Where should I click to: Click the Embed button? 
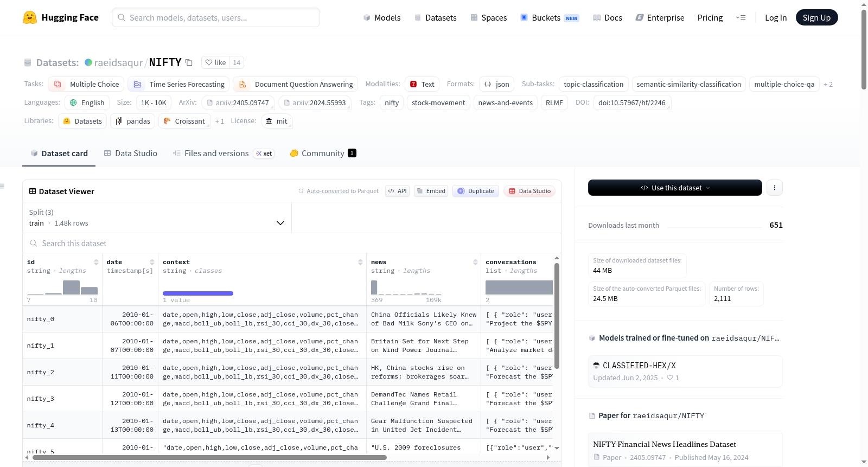431,191
